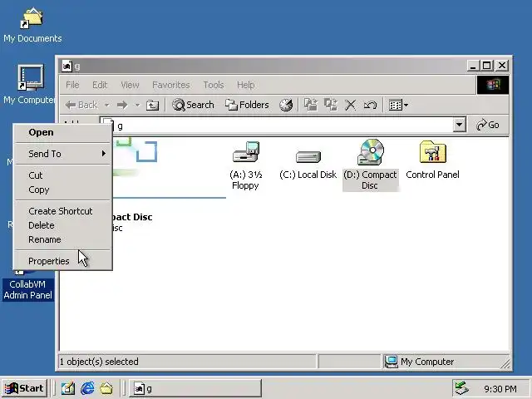The image size is (532, 399).
Task: Click the My Computer status bar entry
Action: click(x=419, y=362)
